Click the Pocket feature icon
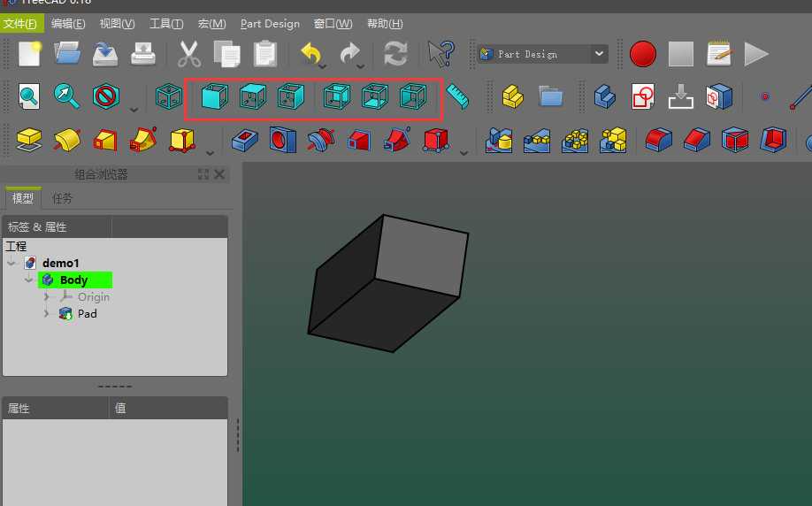812x506 pixels. coord(244,141)
